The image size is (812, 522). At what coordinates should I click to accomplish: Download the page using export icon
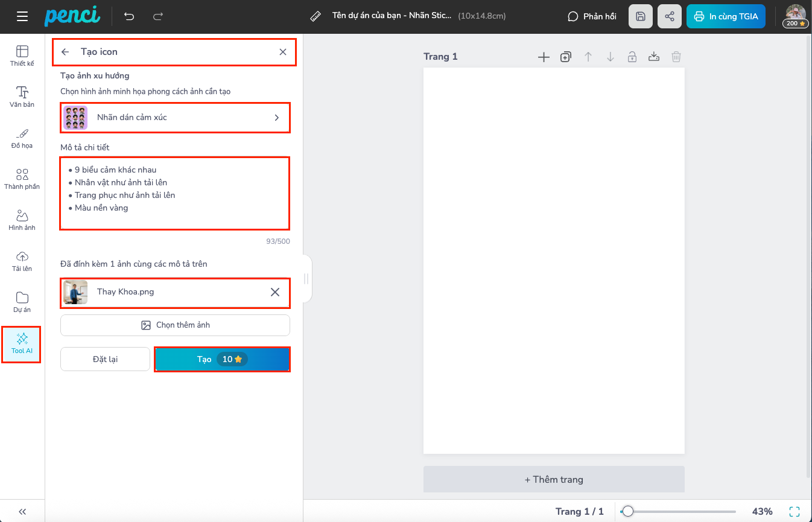pyautogui.click(x=654, y=57)
